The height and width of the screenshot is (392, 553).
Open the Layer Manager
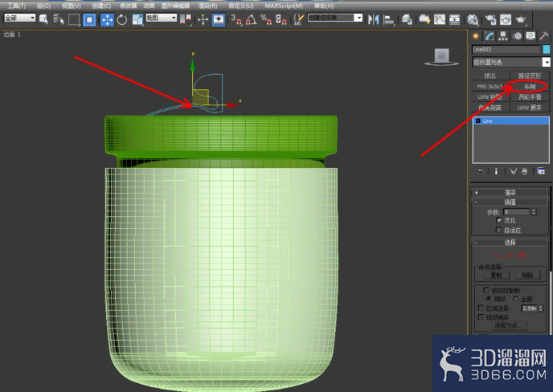pyautogui.click(x=407, y=19)
